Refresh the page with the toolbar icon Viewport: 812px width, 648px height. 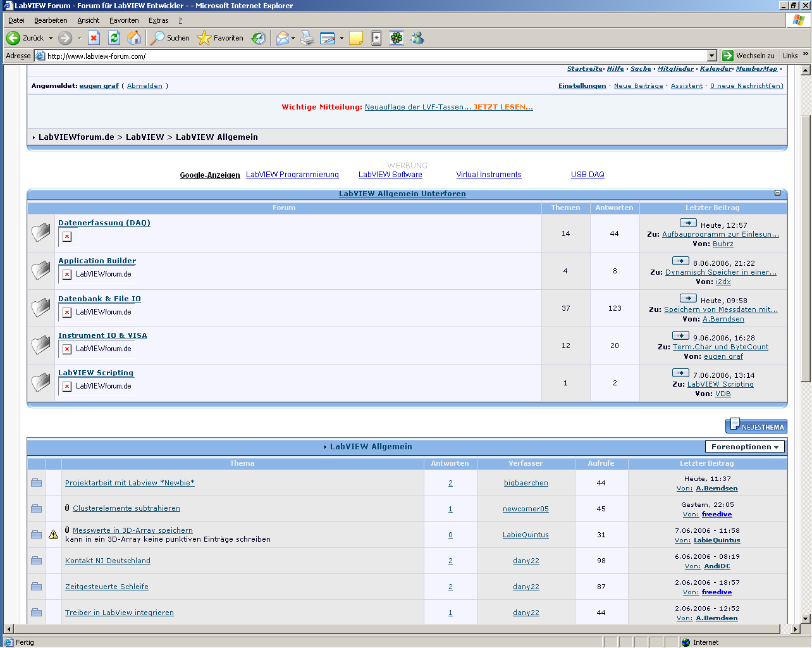click(x=114, y=38)
